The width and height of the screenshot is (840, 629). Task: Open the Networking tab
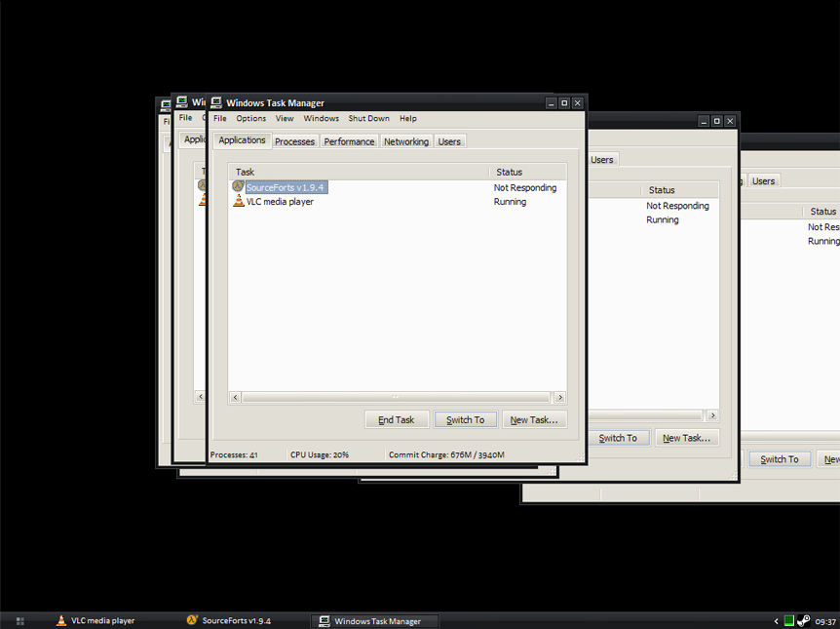[x=405, y=141]
